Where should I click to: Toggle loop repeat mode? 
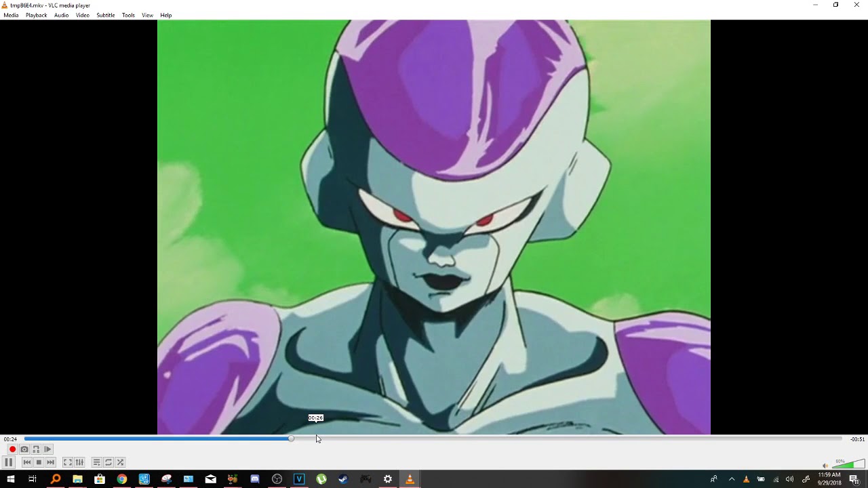click(x=108, y=462)
